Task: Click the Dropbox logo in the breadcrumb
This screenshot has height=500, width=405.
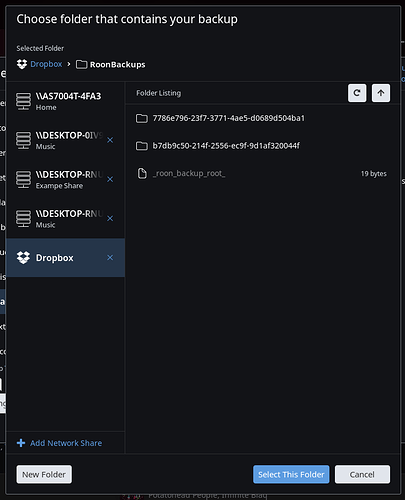Action: [22, 64]
